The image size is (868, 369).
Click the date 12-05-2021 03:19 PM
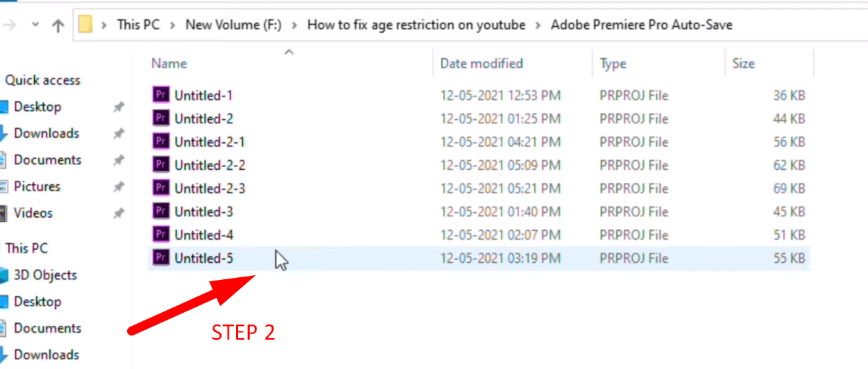tap(500, 258)
